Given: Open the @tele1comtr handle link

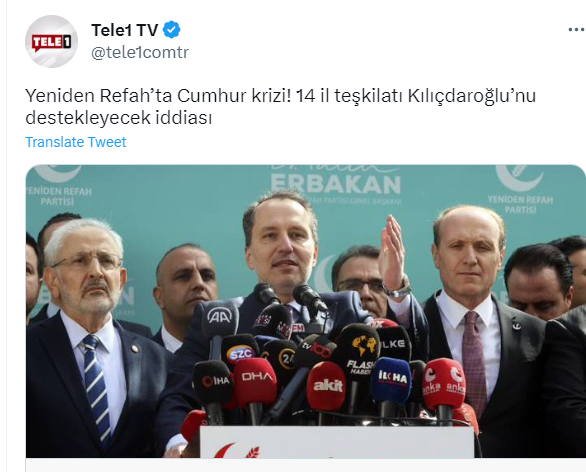Looking at the screenshot, I should tap(140, 52).
